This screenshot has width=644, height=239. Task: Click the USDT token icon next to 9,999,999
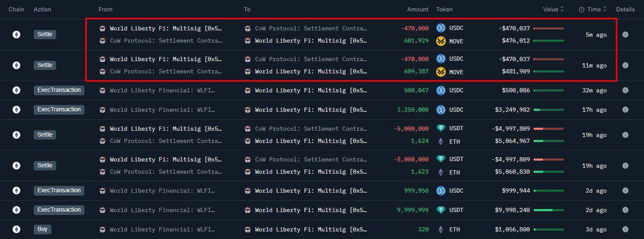point(441,210)
